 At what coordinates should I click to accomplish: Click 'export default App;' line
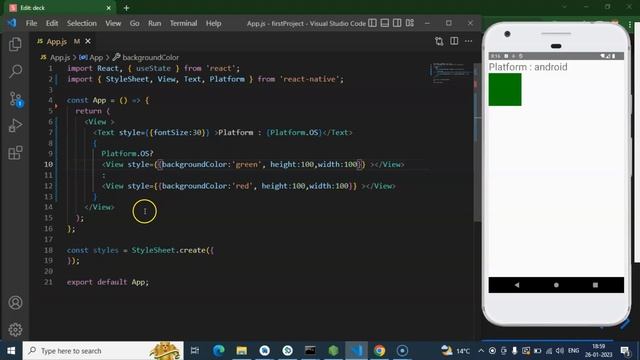point(108,282)
